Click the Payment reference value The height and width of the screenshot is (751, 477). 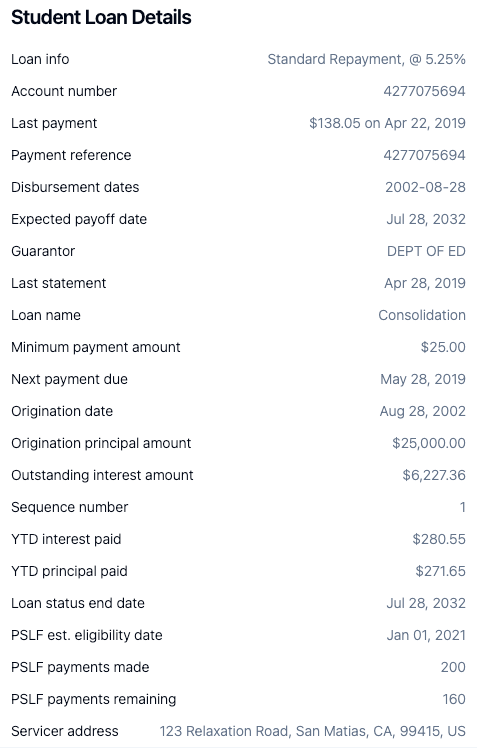point(424,155)
